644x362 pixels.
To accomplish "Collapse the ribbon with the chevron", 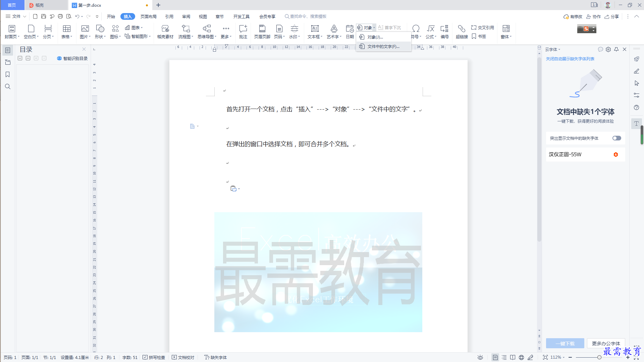I will pyautogui.click(x=636, y=16).
